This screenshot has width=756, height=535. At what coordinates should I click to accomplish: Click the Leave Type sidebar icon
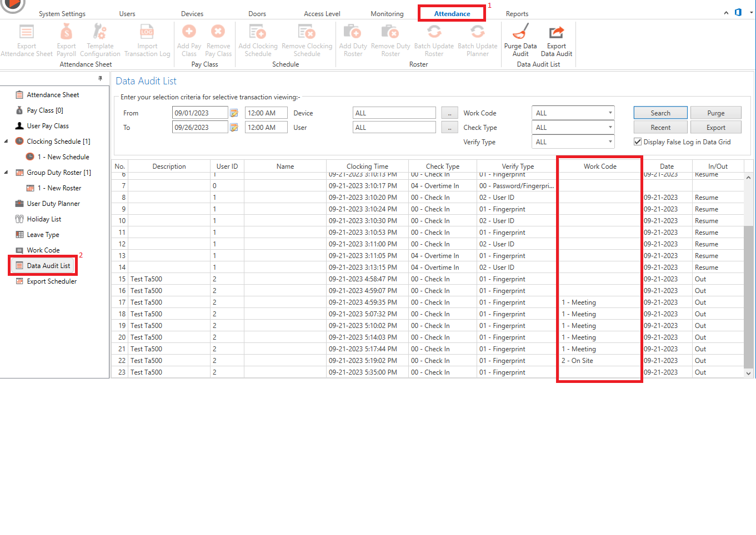click(19, 235)
